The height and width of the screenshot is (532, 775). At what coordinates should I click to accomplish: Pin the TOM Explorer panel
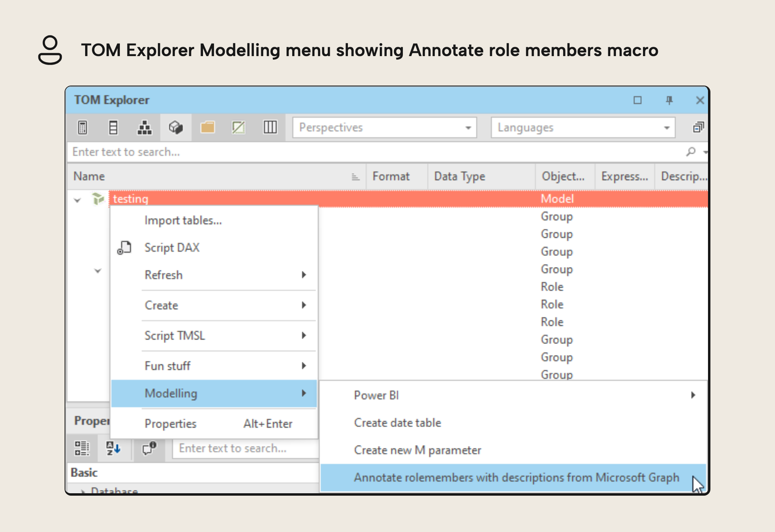click(x=669, y=100)
